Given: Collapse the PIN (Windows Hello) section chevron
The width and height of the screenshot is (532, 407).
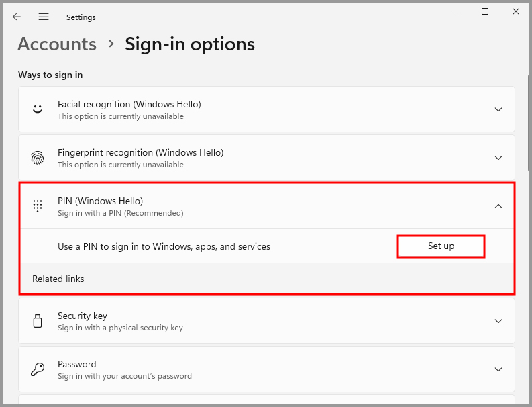Looking at the screenshot, I should click(x=498, y=206).
